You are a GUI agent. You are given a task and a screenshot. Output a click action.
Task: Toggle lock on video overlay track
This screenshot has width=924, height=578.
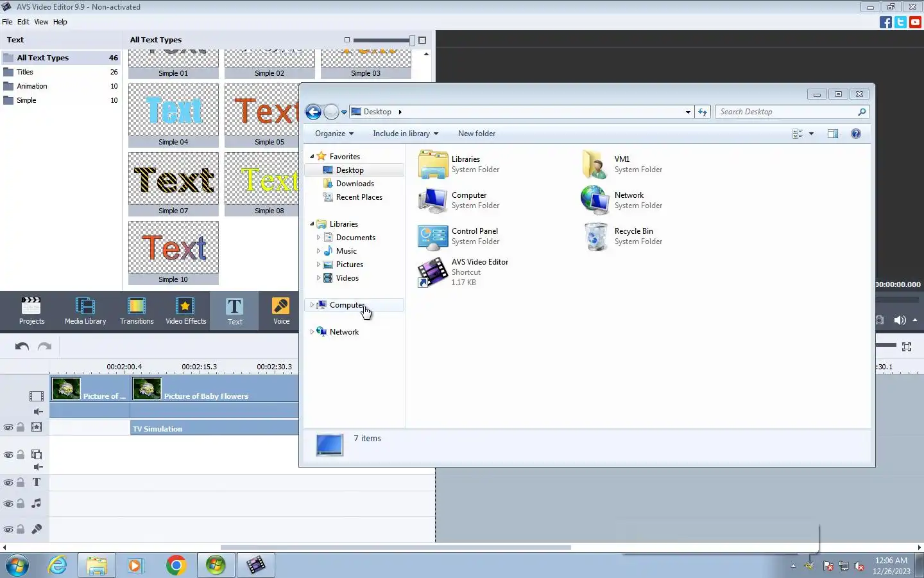[21, 455]
